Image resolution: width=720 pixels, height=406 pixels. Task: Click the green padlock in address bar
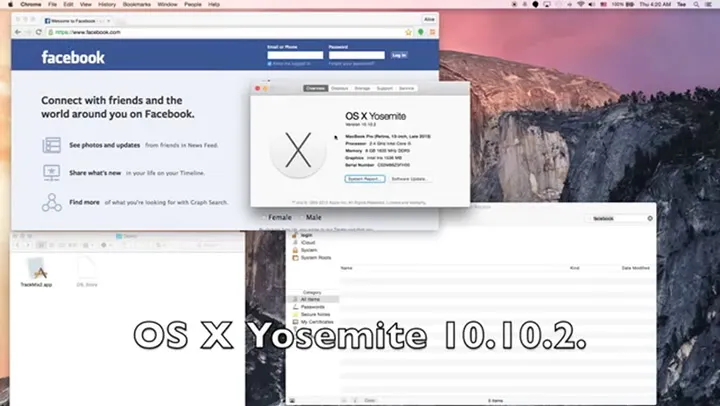click(51, 32)
